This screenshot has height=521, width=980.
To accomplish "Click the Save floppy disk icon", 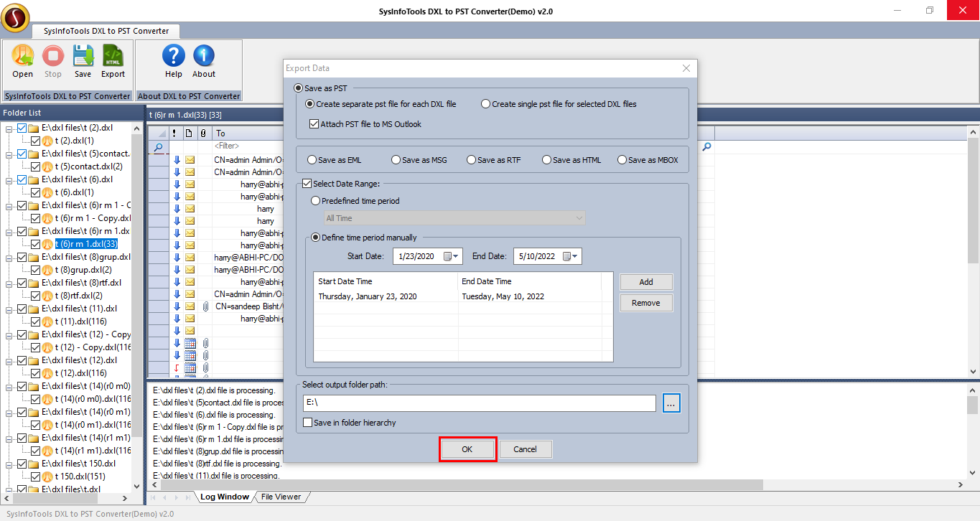I will tap(83, 56).
